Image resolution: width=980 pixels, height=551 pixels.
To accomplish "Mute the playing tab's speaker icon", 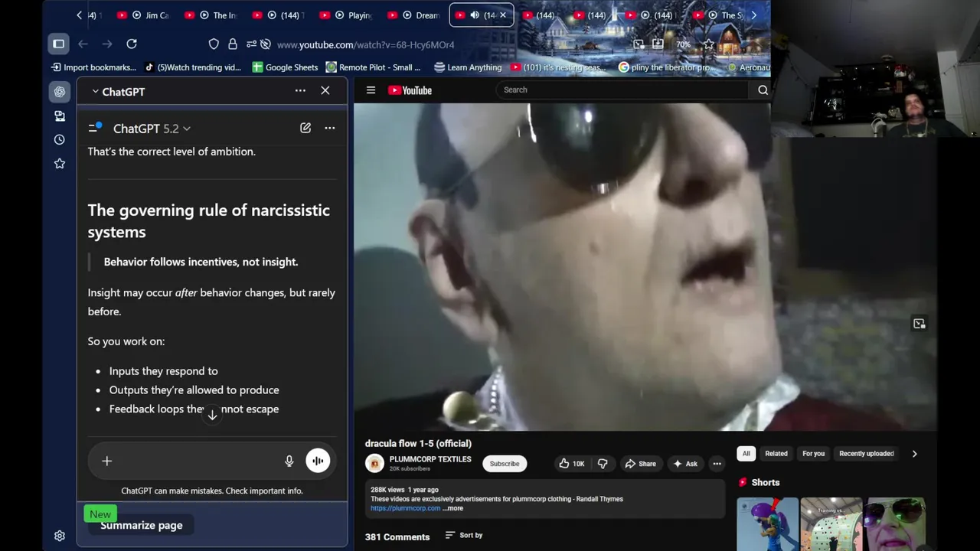I will (475, 15).
